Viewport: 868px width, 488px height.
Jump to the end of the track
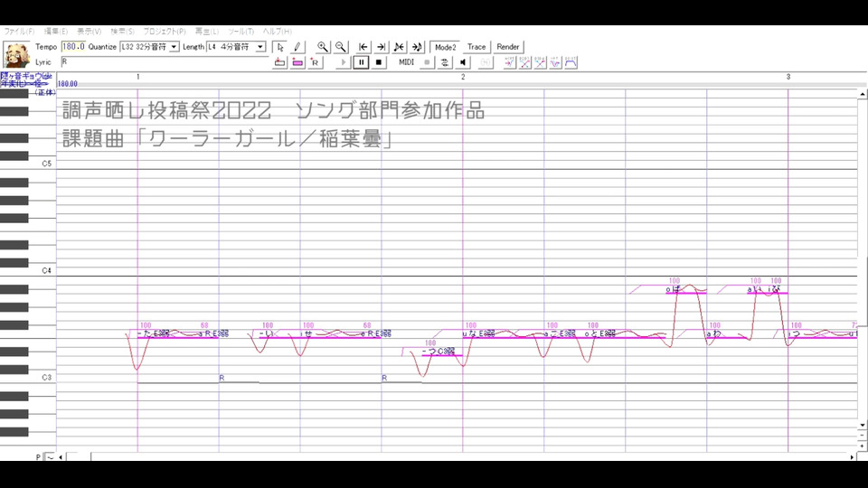(381, 47)
